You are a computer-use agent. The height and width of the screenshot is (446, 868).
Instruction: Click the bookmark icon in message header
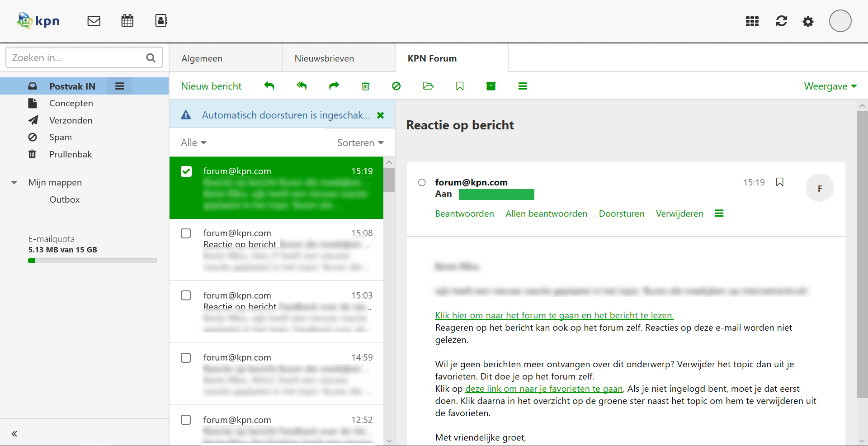[x=780, y=182]
